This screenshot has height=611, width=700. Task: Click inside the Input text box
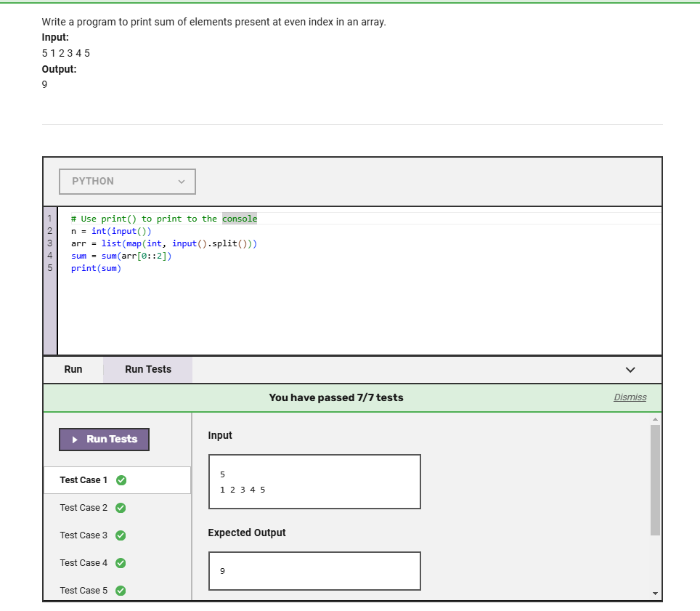point(314,481)
